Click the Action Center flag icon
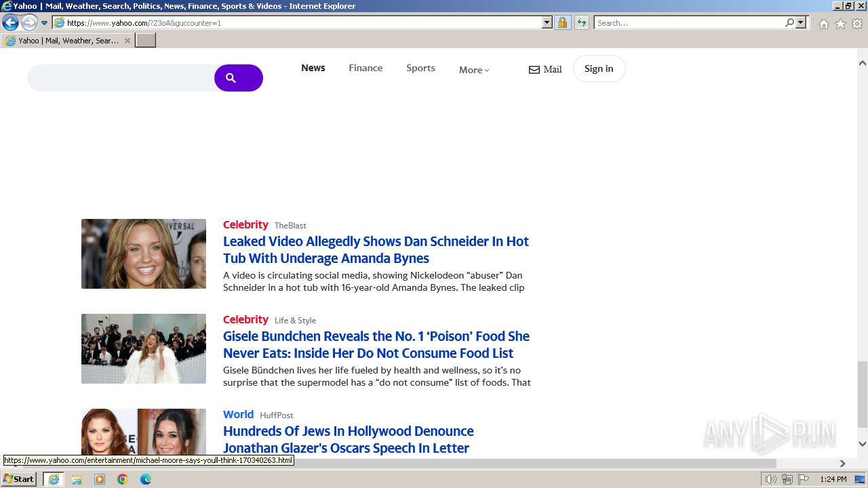 [x=803, y=479]
